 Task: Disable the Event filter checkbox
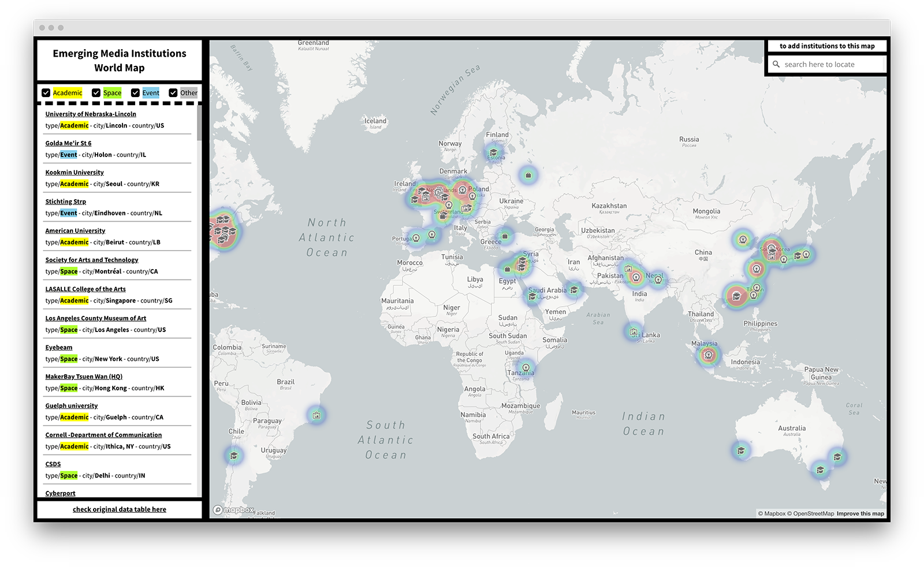click(x=135, y=93)
